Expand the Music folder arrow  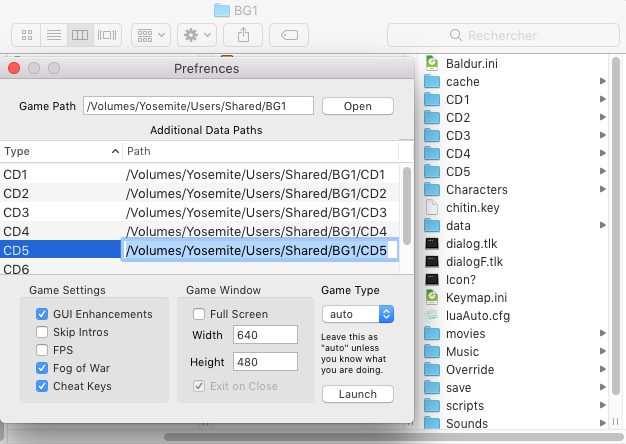[x=603, y=351]
